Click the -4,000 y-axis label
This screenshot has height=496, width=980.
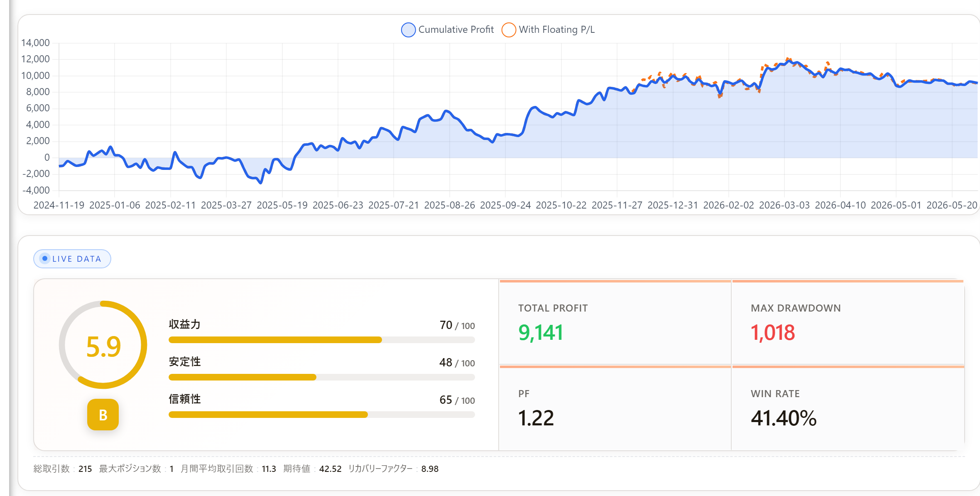tap(36, 190)
